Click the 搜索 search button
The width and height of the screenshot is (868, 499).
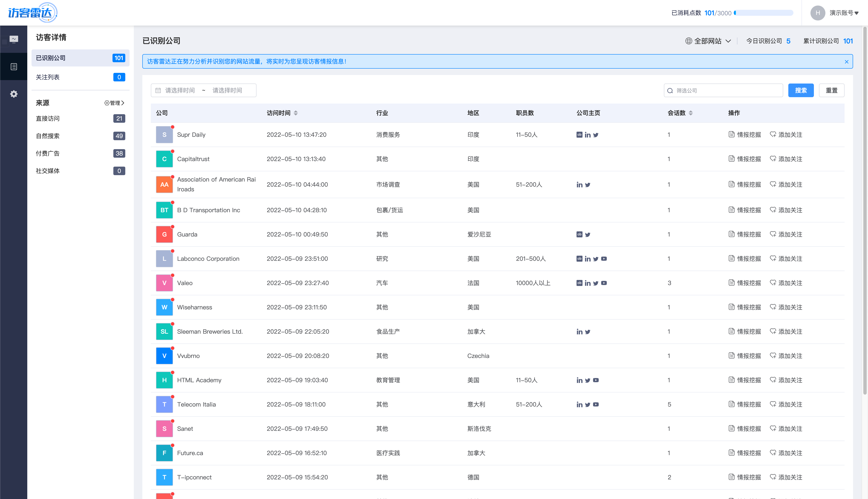click(801, 90)
